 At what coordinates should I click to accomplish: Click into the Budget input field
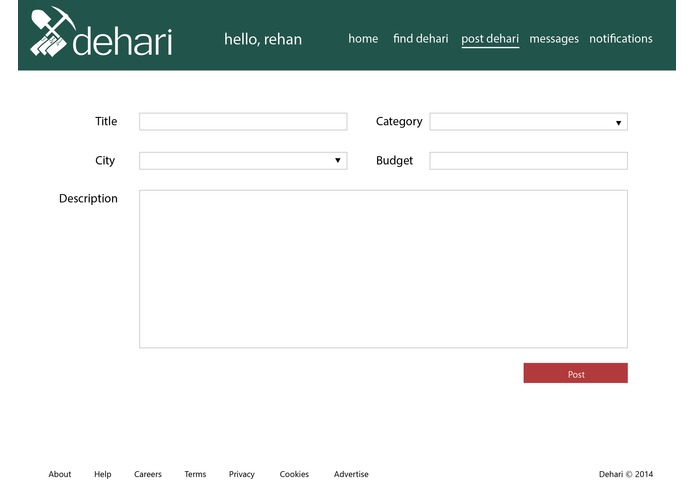(x=528, y=160)
